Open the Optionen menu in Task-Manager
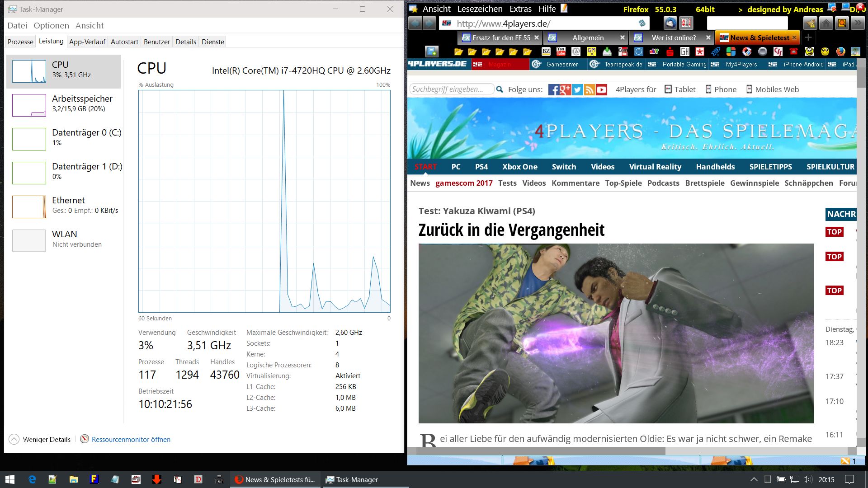 click(51, 25)
